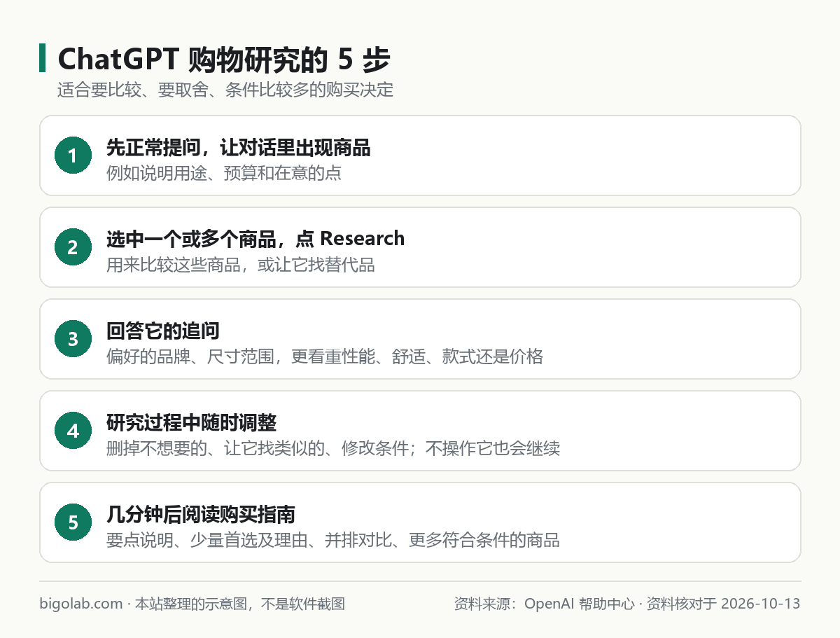Click footer text 'bigolab.com · 本站整理的示意图，不是软件截图'
The image size is (840, 638).
coord(192,604)
